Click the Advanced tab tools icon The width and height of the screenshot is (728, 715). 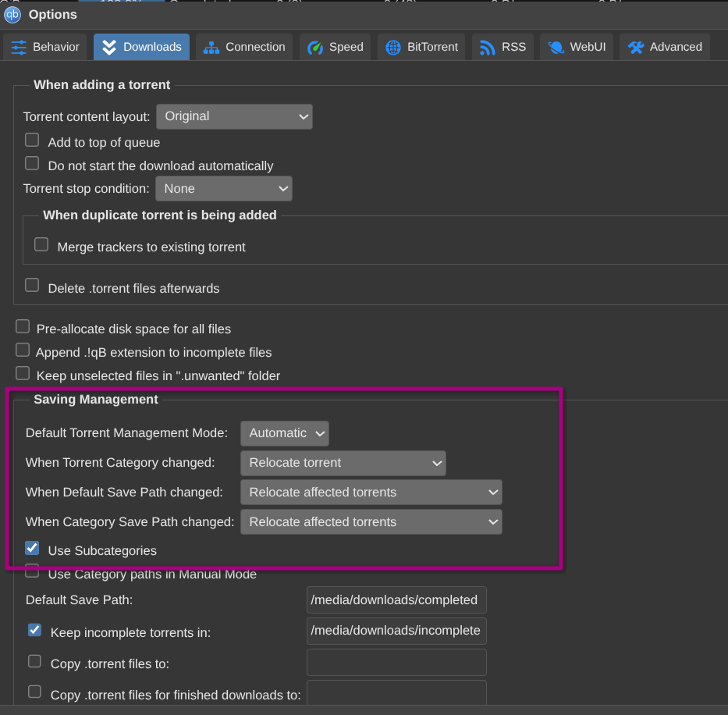coord(636,47)
